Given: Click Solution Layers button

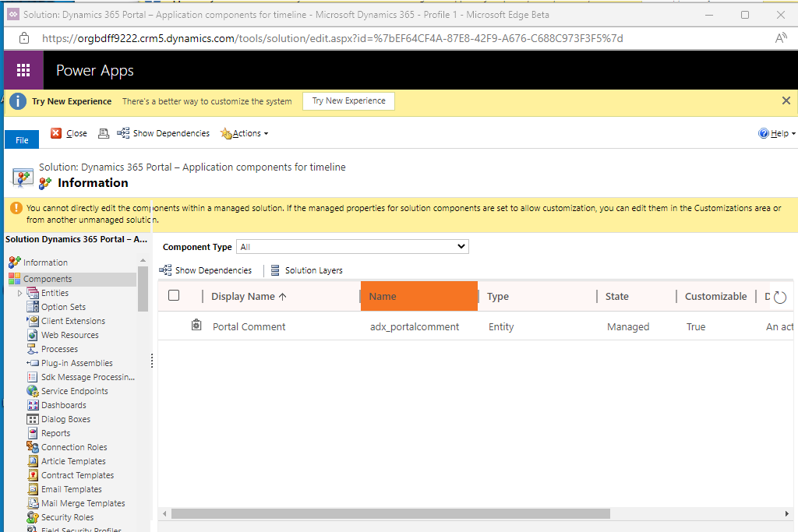Looking at the screenshot, I should point(306,270).
